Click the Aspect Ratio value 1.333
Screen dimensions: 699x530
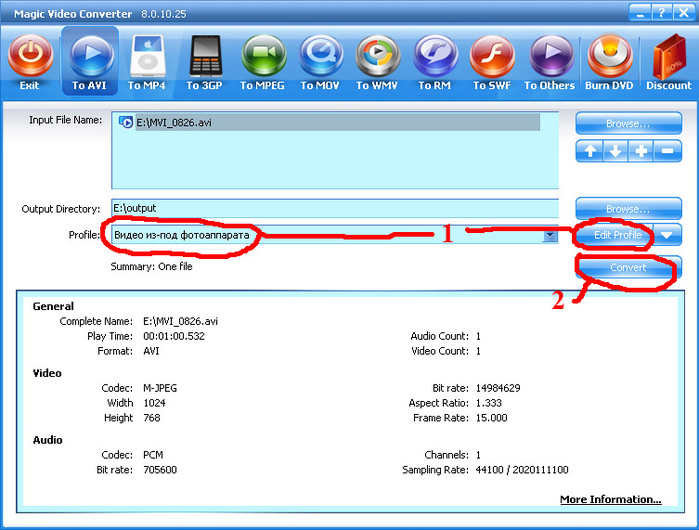point(489,403)
